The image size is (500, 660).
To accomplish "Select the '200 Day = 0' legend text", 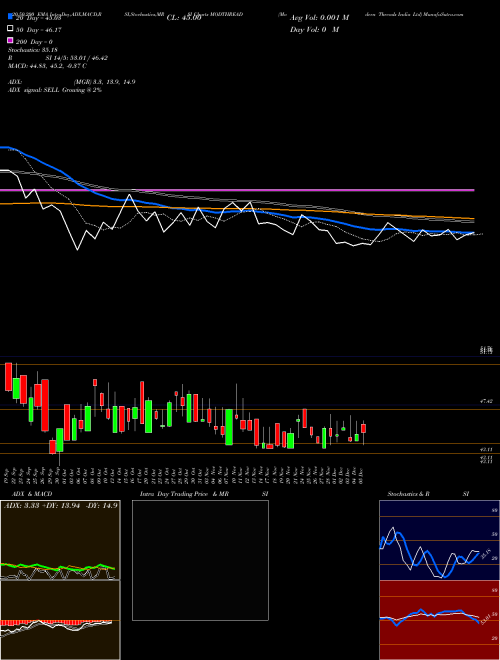I will [35, 41].
